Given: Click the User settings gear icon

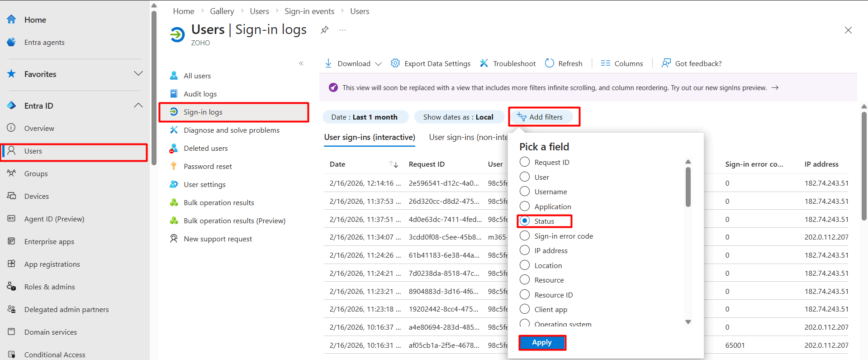Looking at the screenshot, I should (174, 184).
